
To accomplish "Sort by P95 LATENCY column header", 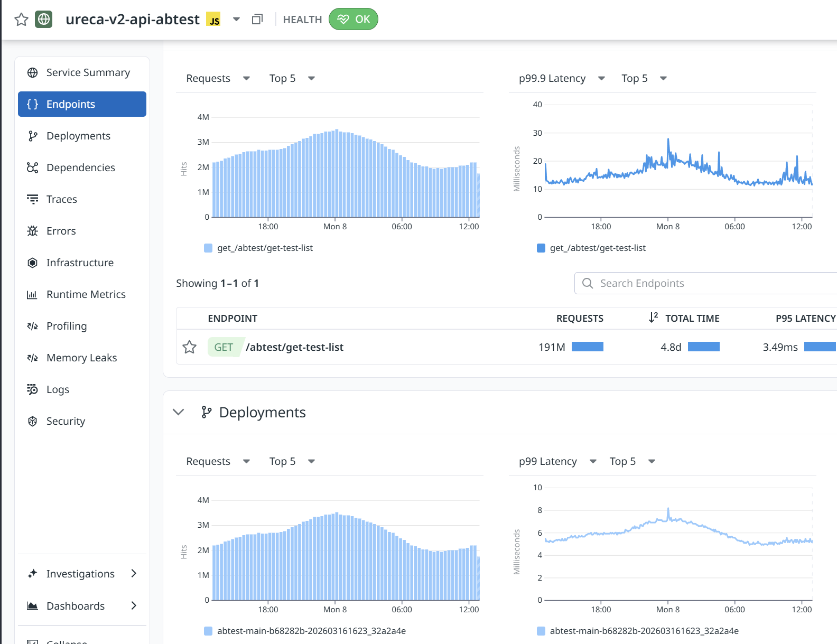I will coord(805,319).
